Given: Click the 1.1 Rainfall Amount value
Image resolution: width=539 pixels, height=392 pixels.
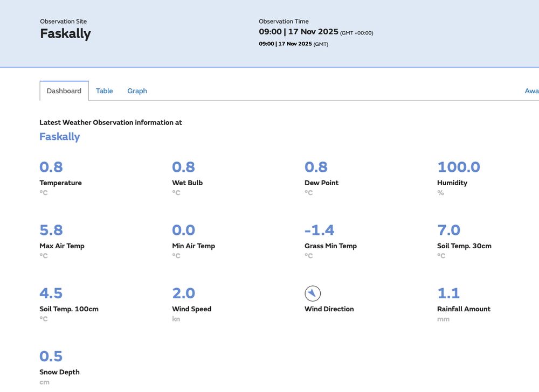Looking at the screenshot, I should click(448, 293).
